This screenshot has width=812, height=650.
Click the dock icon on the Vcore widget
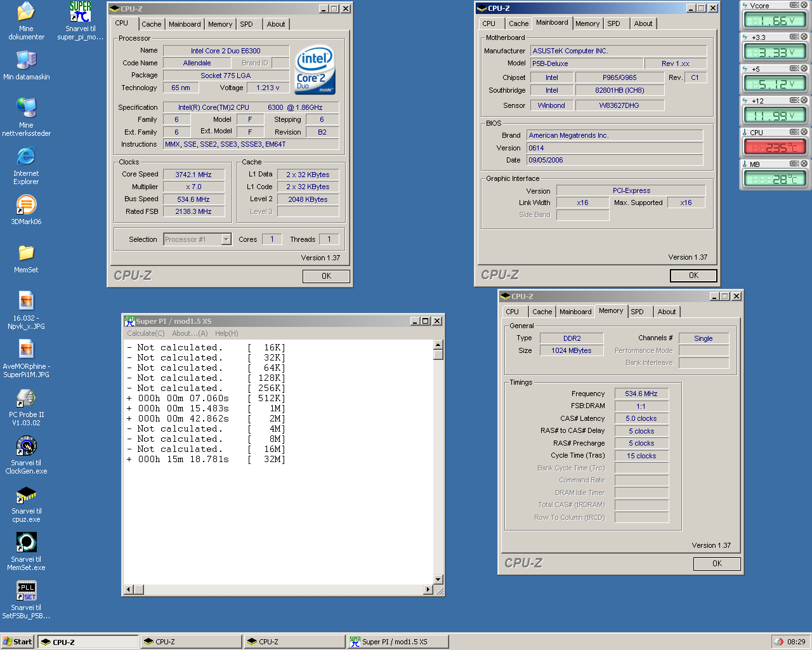[x=794, y=5]
